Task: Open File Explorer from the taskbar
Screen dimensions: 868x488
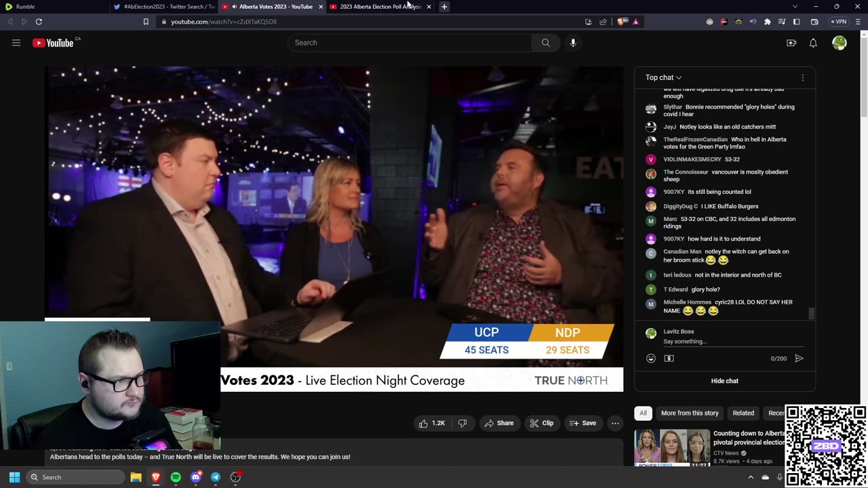Action: pyautogui.click(x=136, y=477)
